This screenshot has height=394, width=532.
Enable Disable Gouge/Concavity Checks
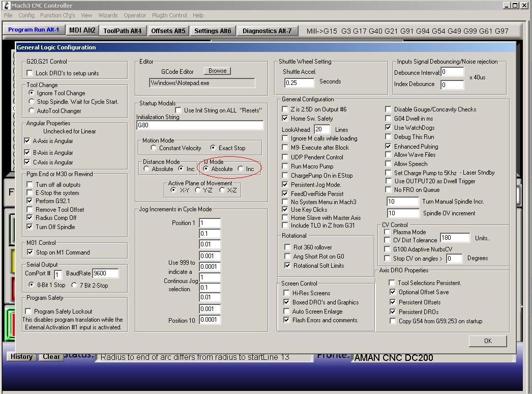(x=388, y=109)
